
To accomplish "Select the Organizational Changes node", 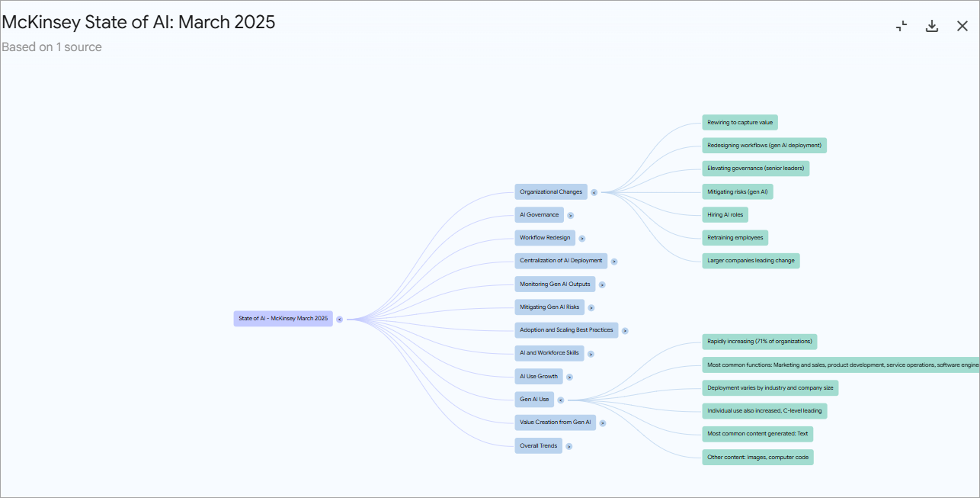I will (x=551, y=192).
